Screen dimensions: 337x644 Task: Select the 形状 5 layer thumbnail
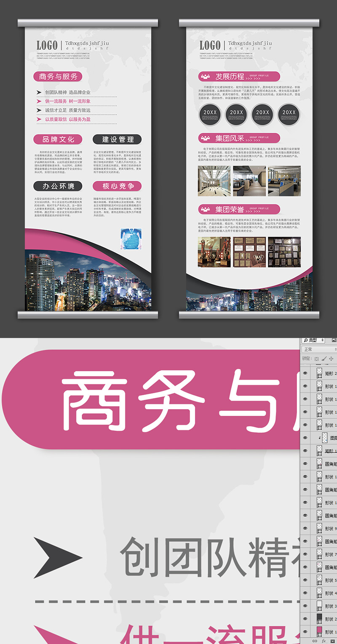tap(319, 580)
